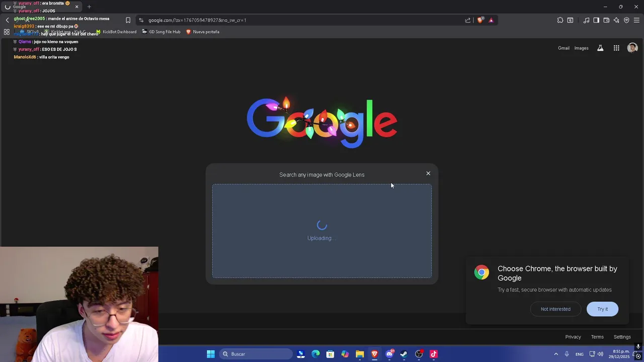This screenshot has width=644, height=362.
Task: Click the tab search toolbar icon
Action: pyautogui.click(x=570, y=20)
